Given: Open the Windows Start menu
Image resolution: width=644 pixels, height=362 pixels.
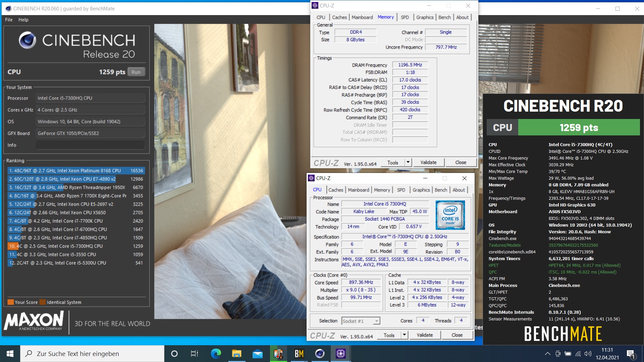Looking at the screenshot, I should tap(10, 354).
